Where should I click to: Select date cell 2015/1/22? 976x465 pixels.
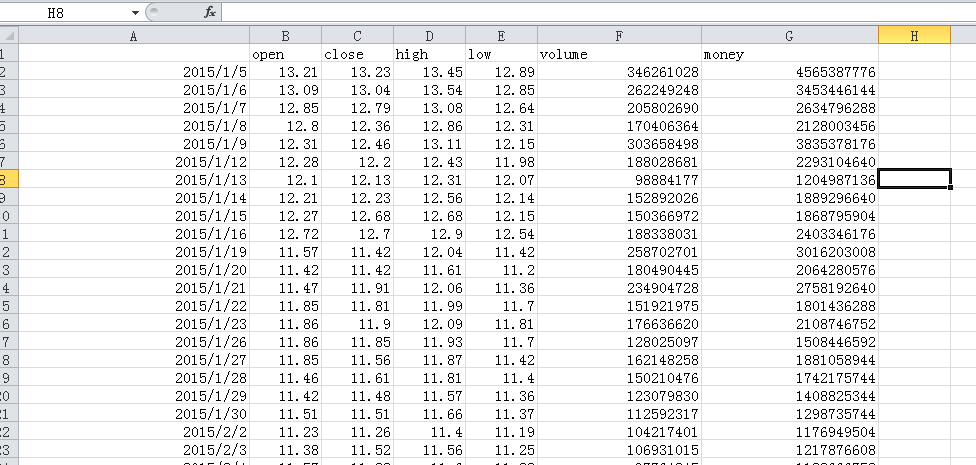pyautogui.click(x=134, y=306)
